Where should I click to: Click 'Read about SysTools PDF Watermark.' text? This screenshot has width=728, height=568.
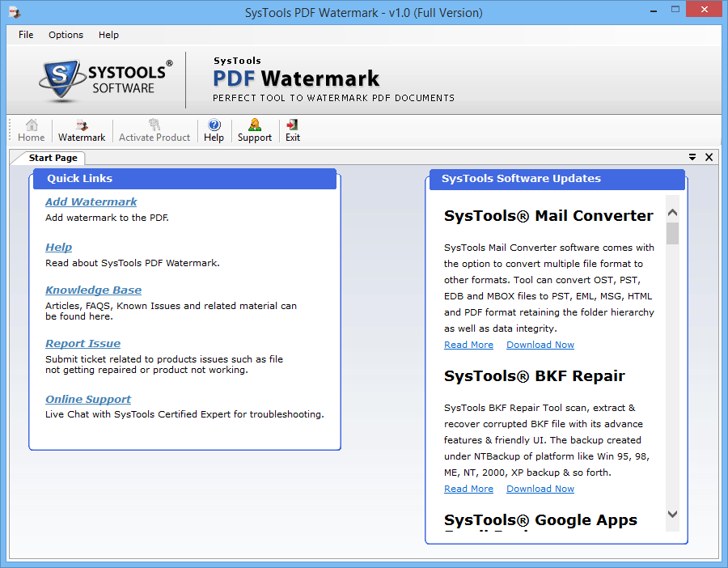133,263
